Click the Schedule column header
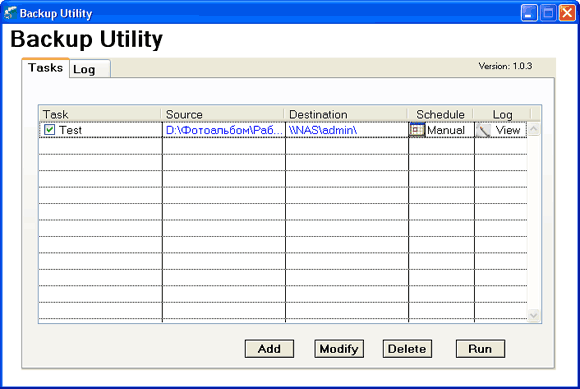580x389 pixels. (x=440, y=114)
